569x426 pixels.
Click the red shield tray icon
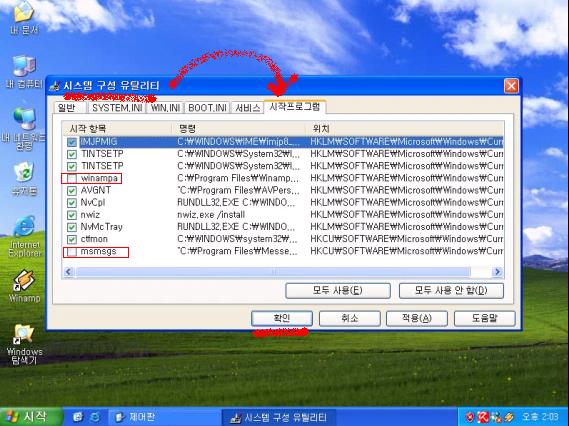pyautogui.click(x=470, y=417)
